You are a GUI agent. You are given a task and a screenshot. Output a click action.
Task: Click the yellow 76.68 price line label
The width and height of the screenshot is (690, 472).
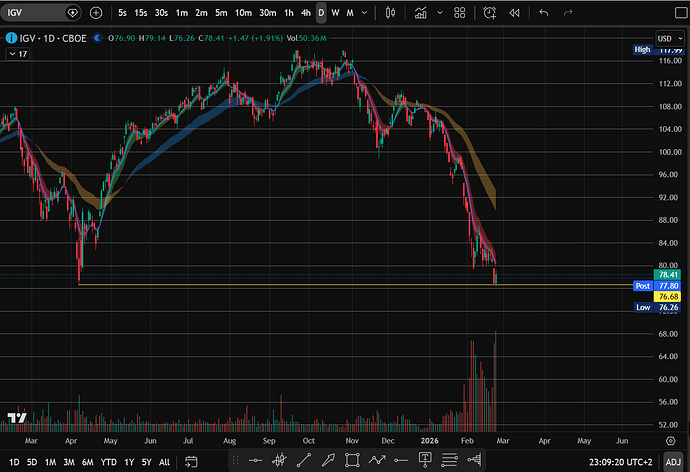(x=666, y=297)
